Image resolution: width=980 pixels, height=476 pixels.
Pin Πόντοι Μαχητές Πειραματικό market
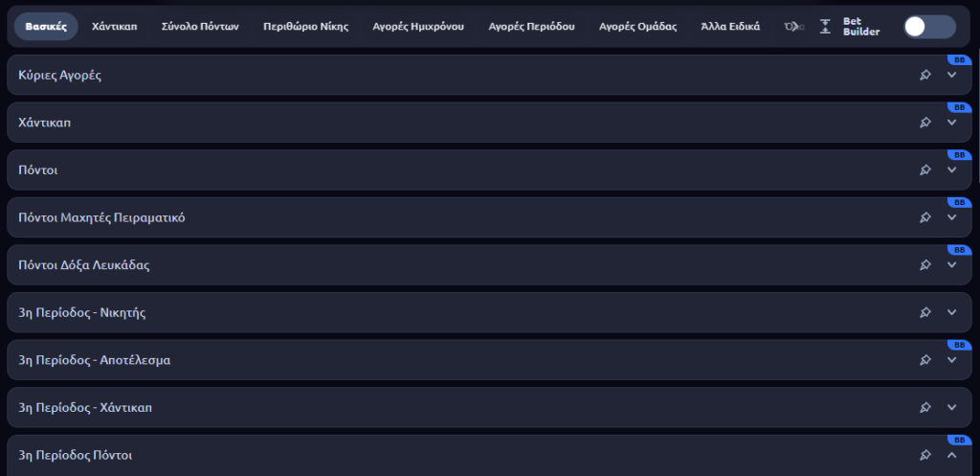point(925,217)
